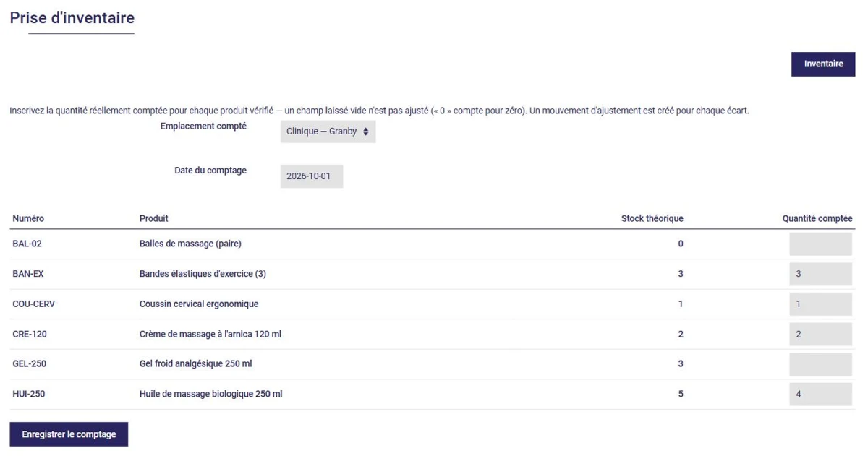The height and width of the screenshot is (456, 868).
Task: Click the HUI-250 product number
Action: click(x=29, y=395)
